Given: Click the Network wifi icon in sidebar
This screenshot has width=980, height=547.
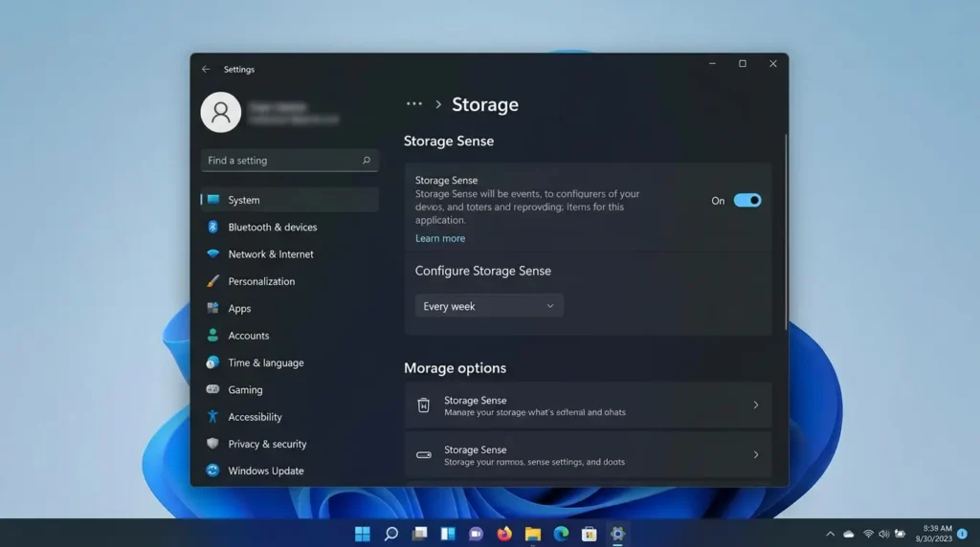Looking at the screenshot, I should tap(212, 253).
